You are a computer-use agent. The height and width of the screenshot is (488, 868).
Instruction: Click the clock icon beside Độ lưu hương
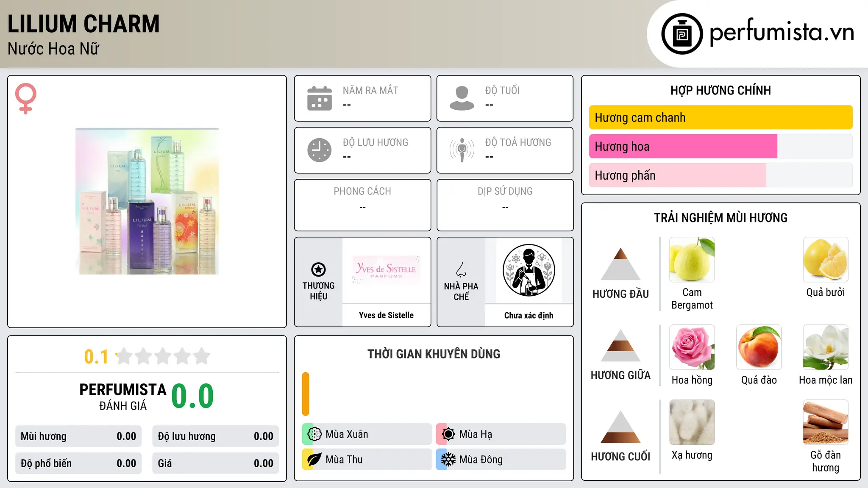tap(320, 150)
